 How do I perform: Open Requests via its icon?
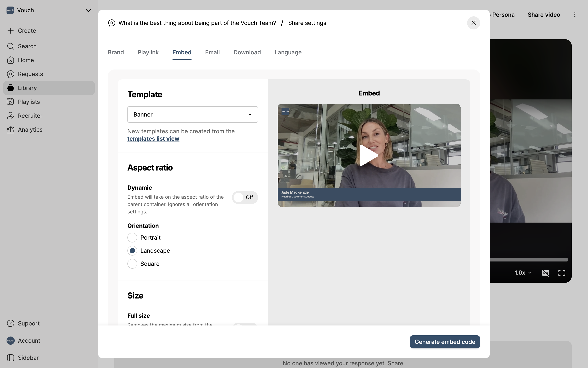10,74
